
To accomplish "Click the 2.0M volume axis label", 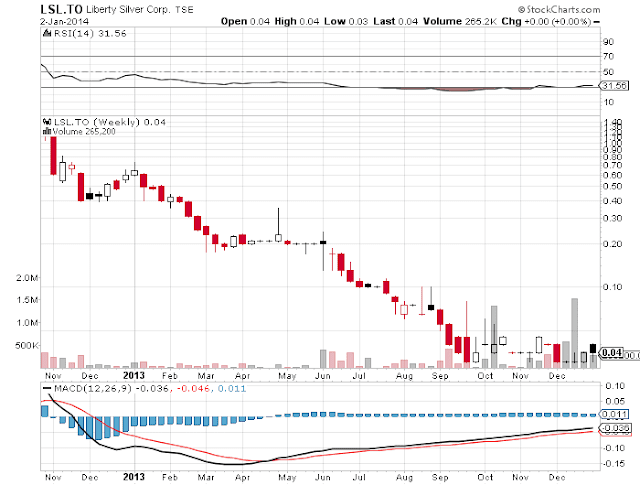I will tap(27, 278).
